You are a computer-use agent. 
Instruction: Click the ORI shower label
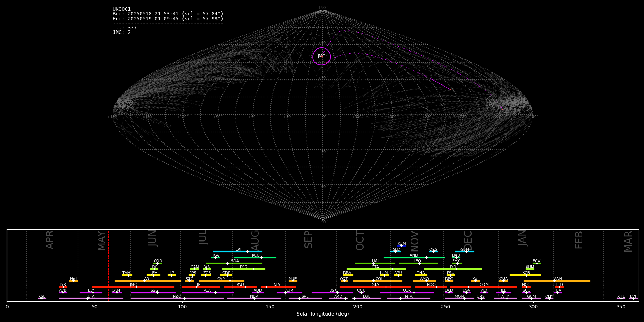pyautogui.click(x=379, y=279)
